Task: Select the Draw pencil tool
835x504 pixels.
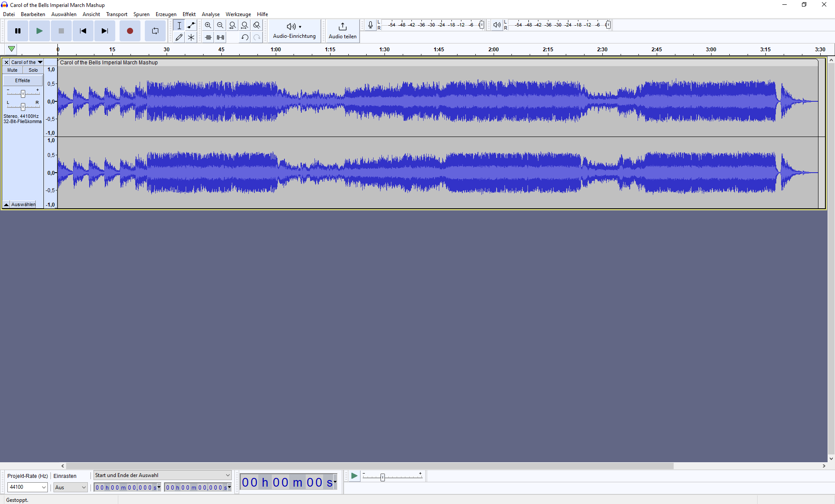Action: (179, 37)
